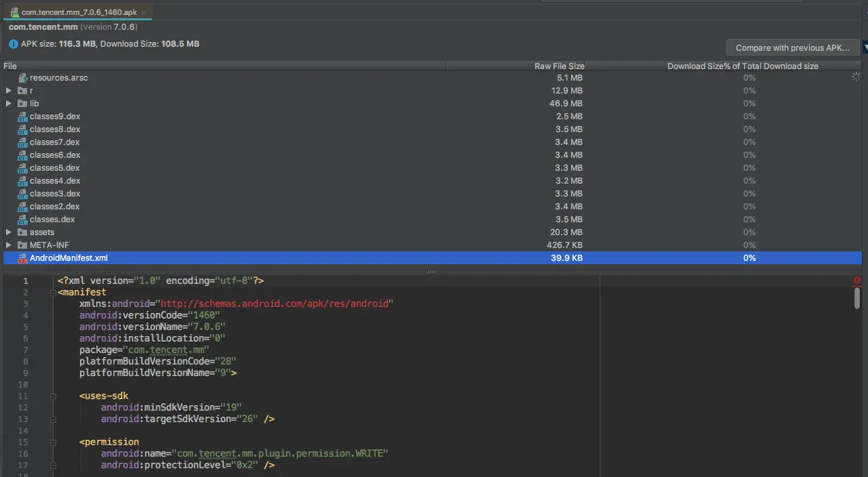Select the classes8.dex entry
This screenshot has height=477, width=868.
55,129
